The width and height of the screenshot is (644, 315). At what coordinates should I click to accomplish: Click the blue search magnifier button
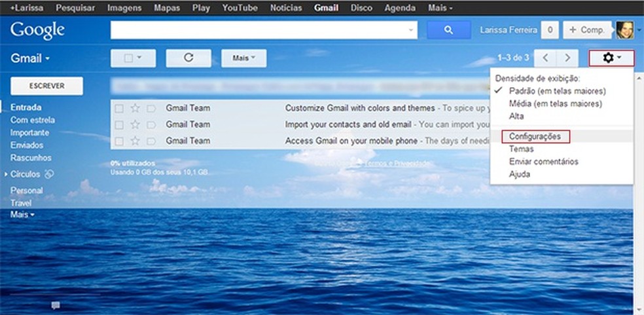449,30
